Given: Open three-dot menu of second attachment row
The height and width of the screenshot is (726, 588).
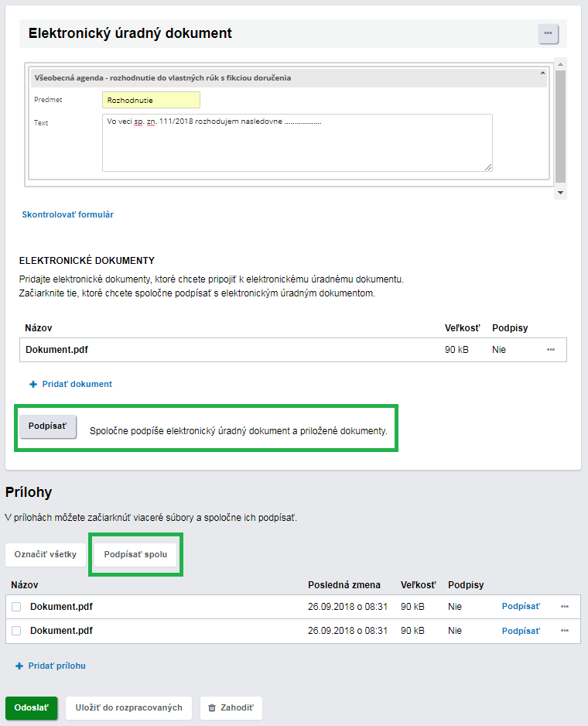Looking at the screenshot, I should tap(564, 631).
